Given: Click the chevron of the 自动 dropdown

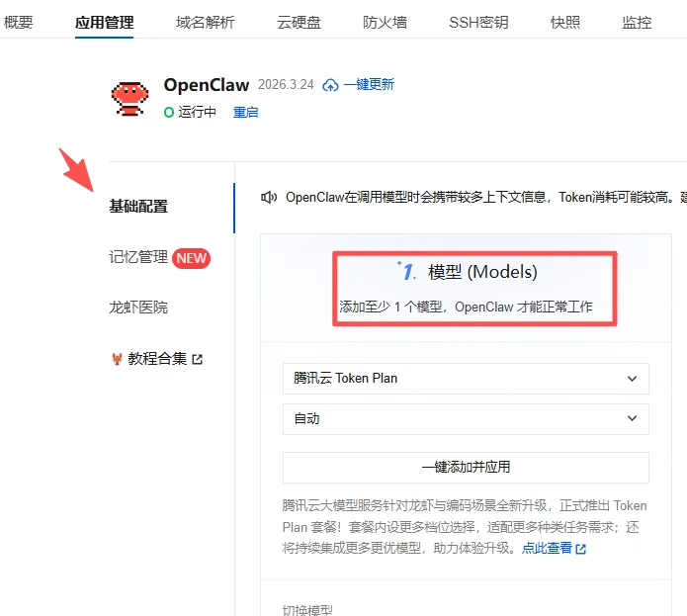Looking at the screenshot, I should click(632, 418).
